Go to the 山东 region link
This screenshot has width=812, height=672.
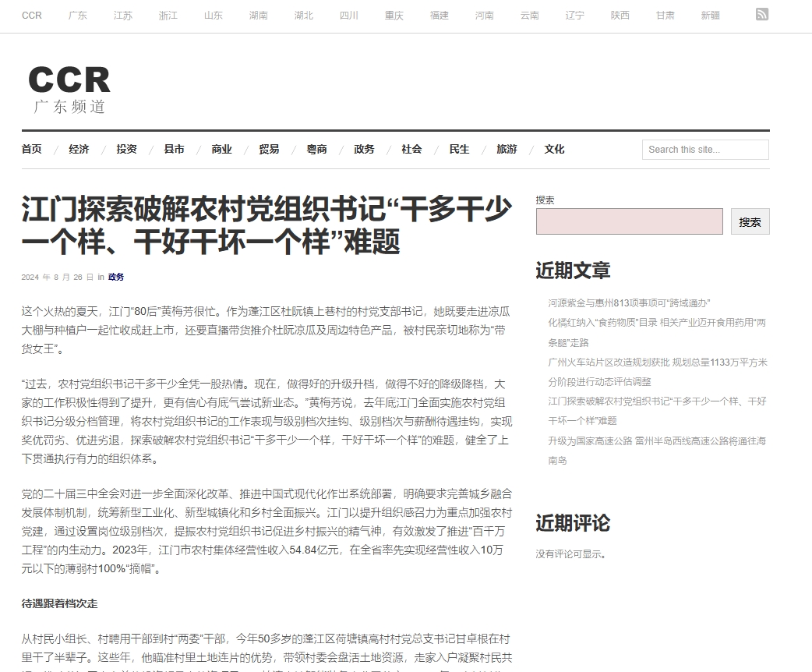[x=213, y=16]
